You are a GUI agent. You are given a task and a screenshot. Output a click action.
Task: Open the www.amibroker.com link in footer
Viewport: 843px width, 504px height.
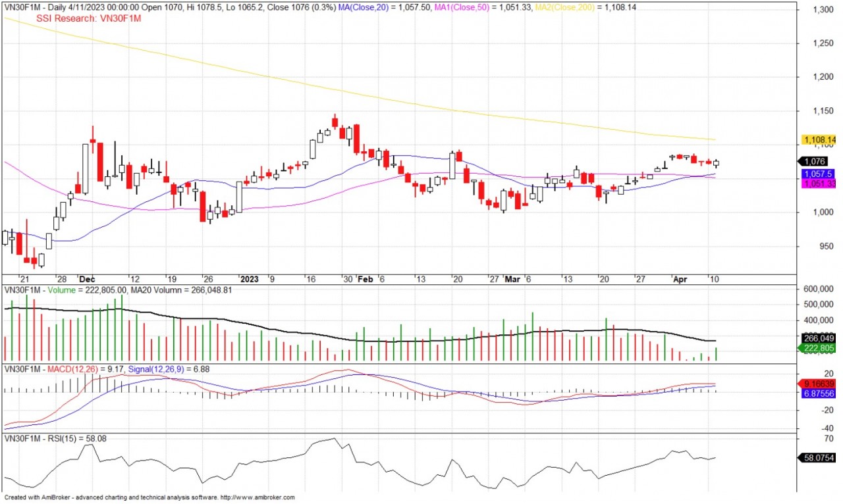coord(258,497)
